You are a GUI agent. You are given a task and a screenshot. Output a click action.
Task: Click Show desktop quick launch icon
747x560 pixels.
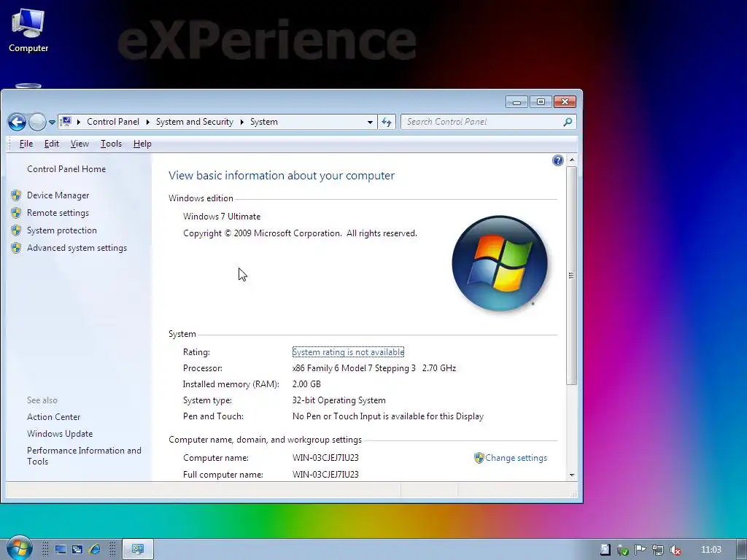pyautogui.click(x=61, y=550)
